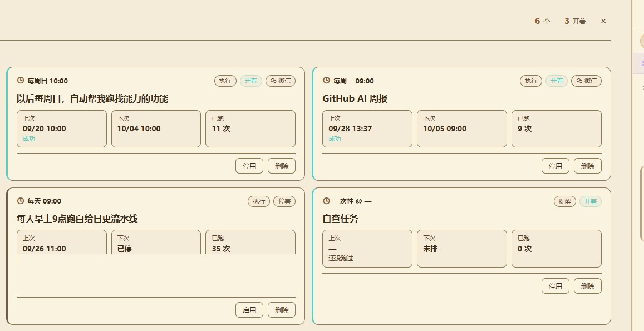Click the 自查任务 title

340,219
